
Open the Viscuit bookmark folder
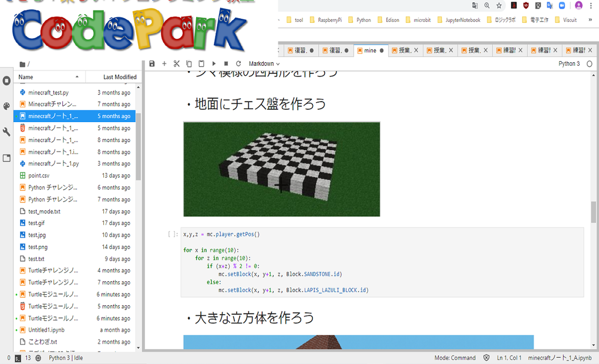pyautogui.click(x=566, y=20)
